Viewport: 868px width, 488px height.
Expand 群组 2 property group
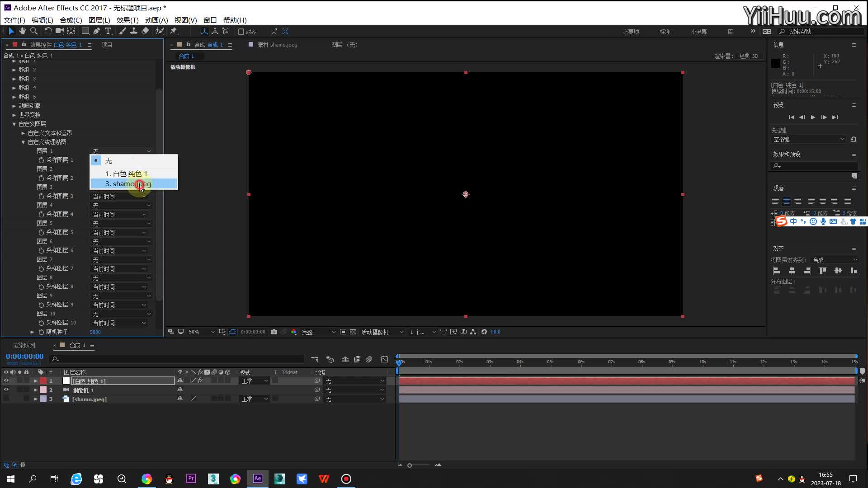(x=14, y=70)
